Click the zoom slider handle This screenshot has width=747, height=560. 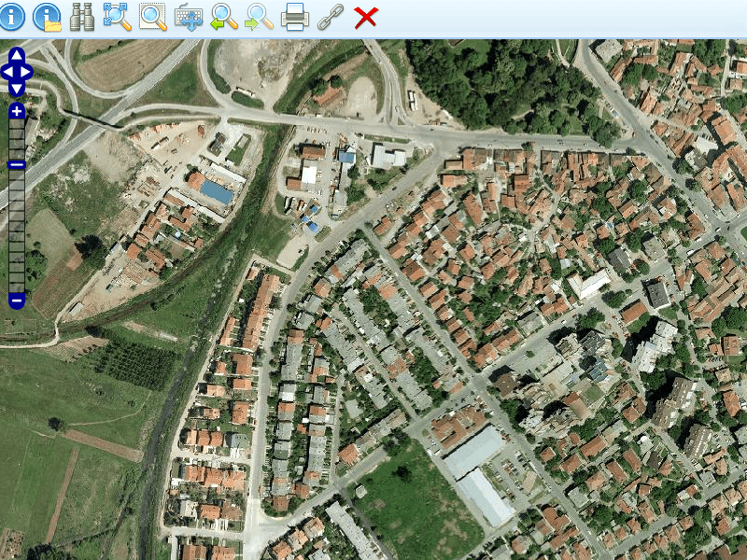pos(17,164)
